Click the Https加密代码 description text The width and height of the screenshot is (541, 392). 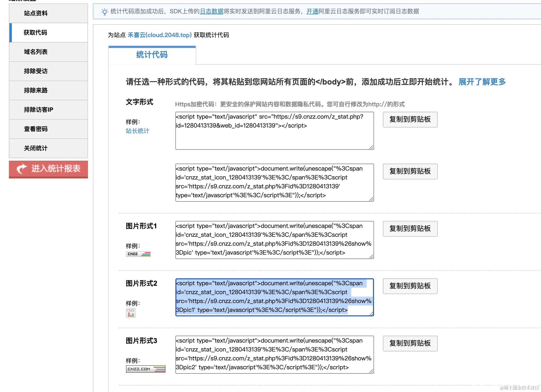(290, 104)
